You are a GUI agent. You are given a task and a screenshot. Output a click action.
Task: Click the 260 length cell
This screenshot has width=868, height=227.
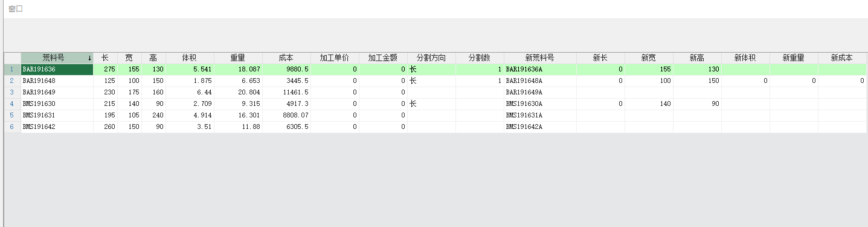pos(106,127)
